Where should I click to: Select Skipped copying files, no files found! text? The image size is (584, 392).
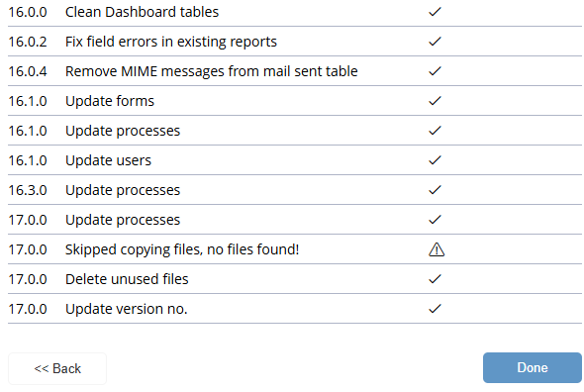tap(182, 249)
